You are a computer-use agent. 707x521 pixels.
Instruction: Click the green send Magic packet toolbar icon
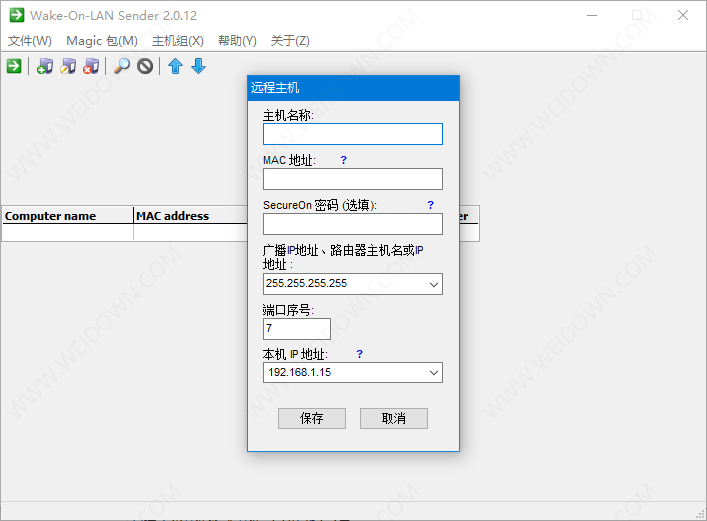click(x=14, y=66)
